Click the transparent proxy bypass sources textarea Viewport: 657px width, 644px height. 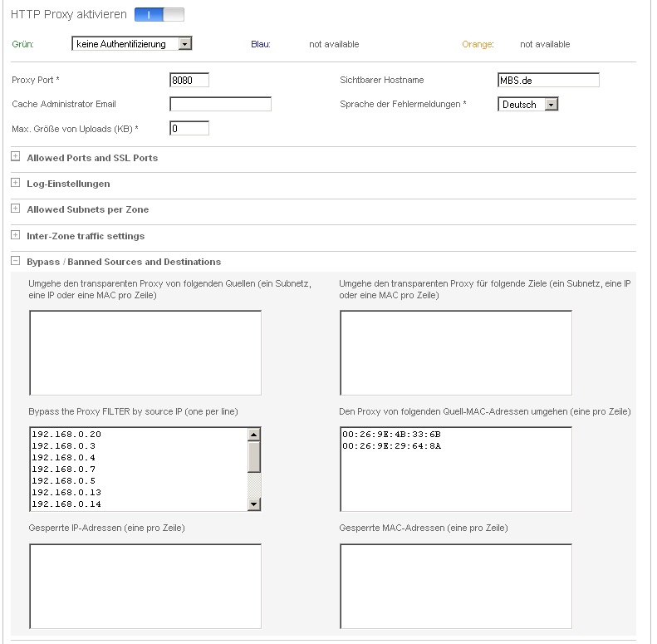tap(145, 352)
